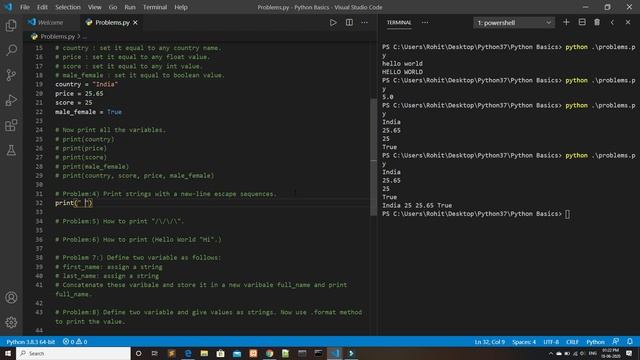Open the terminal selector 1: powershell dropdown

point(514,23)
